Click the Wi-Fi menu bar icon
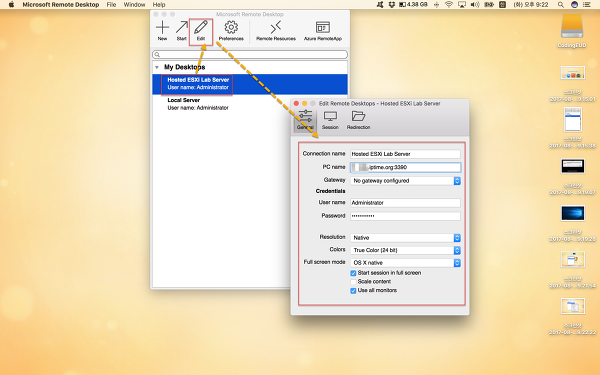Image resolution: width=600 pixels, height=375 pixels. [x=449, y=5]
